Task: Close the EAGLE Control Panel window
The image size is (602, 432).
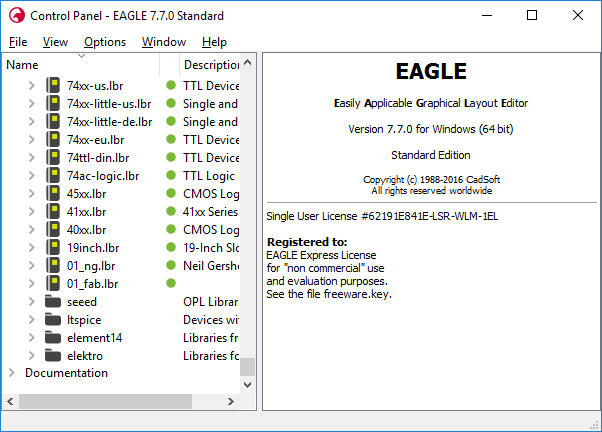Action: (x=577, y=15)
